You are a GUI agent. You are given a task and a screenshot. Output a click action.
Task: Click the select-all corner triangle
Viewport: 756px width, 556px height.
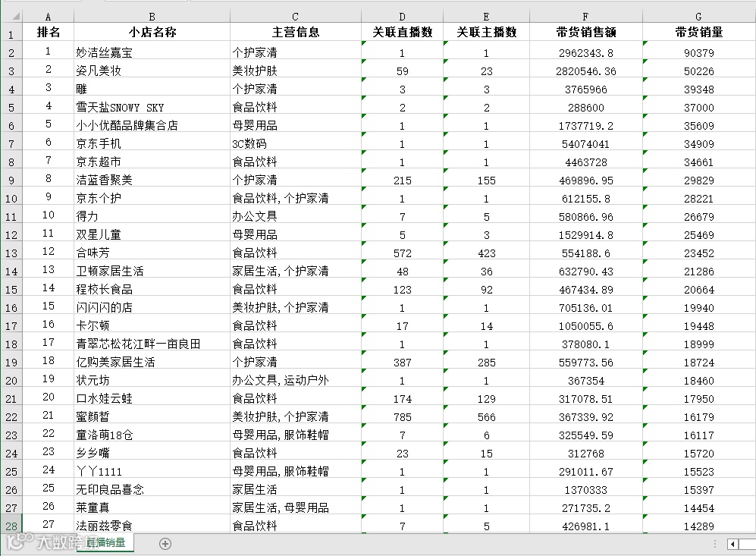pos(16,17)
